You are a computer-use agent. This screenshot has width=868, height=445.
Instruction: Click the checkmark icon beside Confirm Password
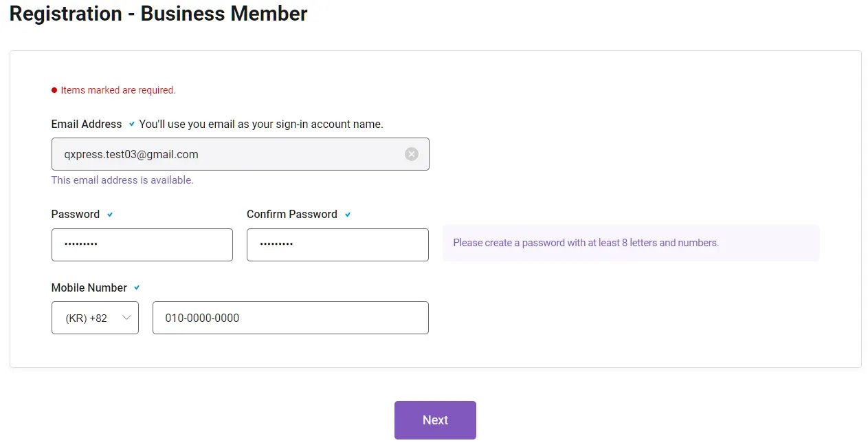tap(348, 215)
